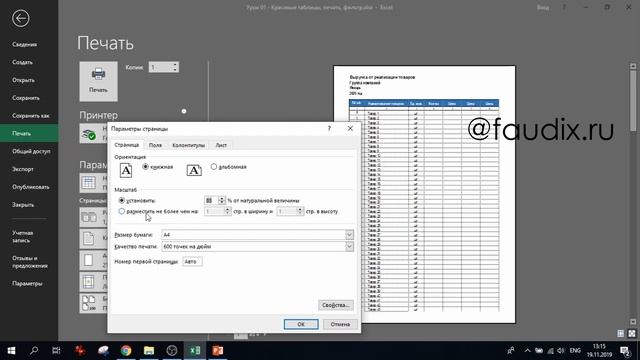Click the large Печать printer button

pos(98,81)
